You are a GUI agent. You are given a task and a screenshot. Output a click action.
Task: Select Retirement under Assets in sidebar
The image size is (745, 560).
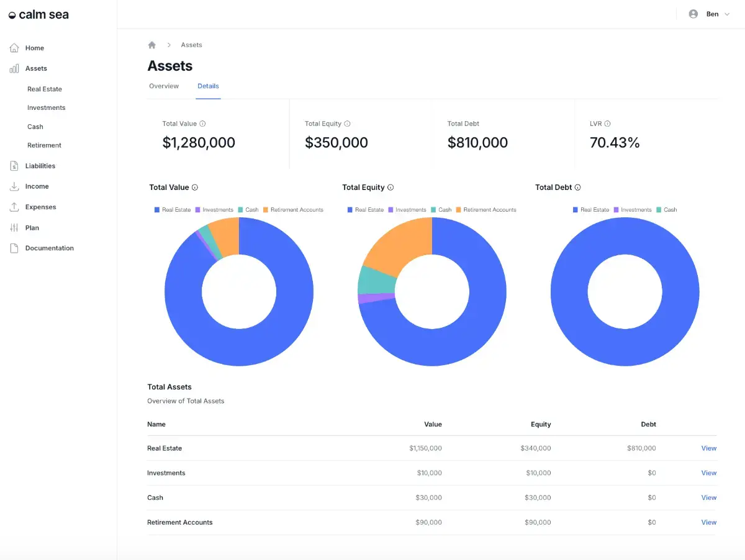[x=44, y=145]
